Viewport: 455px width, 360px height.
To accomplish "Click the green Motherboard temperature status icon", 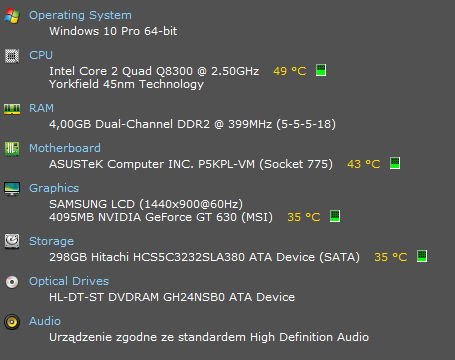I will (x=395, y=163).
